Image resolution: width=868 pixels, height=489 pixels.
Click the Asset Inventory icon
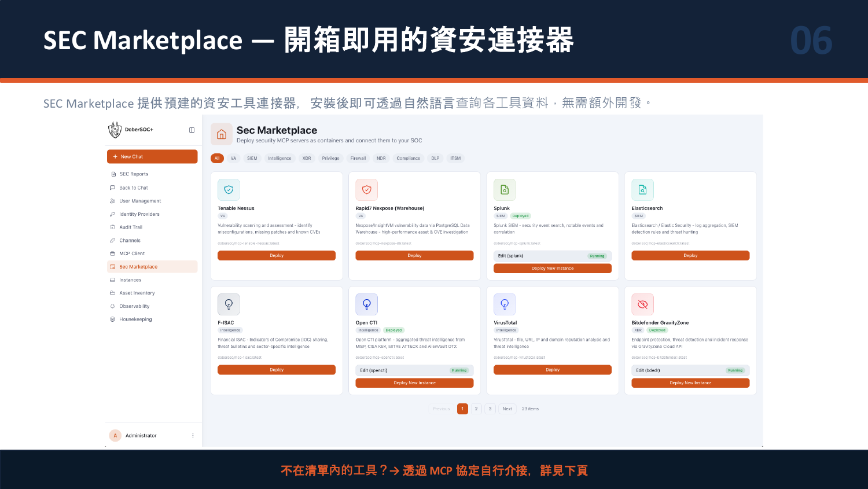coord(113,293)
